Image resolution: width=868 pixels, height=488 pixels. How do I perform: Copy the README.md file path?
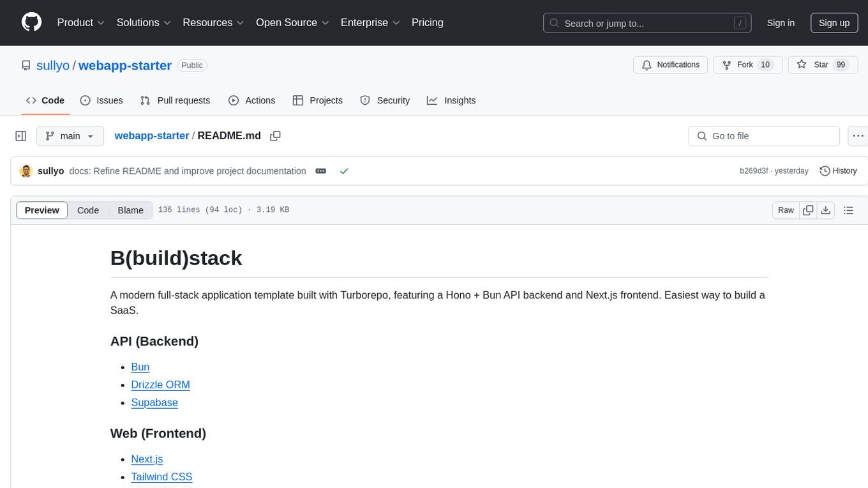275,136
